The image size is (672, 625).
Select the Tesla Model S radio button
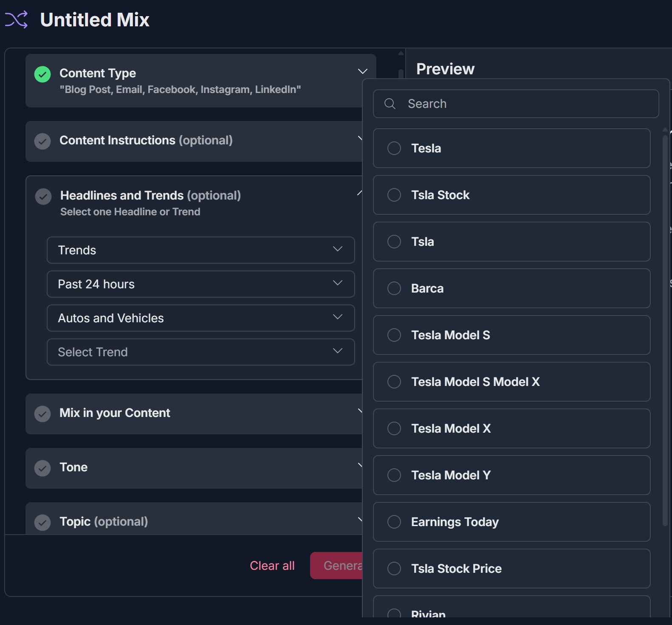[394, 335]
